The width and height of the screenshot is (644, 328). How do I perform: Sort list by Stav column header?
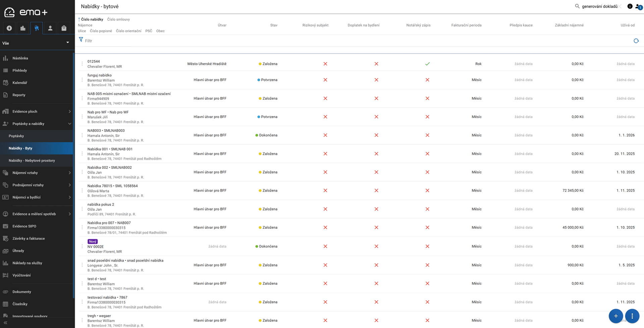pyautogui.click(x=274, y=25)
